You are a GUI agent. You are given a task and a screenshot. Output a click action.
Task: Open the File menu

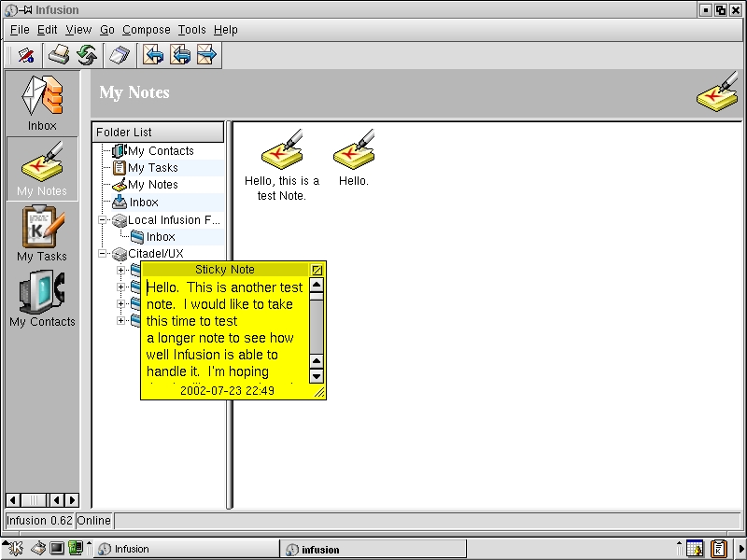click(20, 30)
